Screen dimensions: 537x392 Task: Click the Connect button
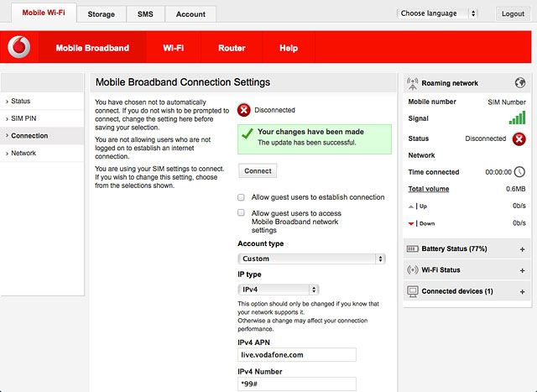(x=258, y=170)
